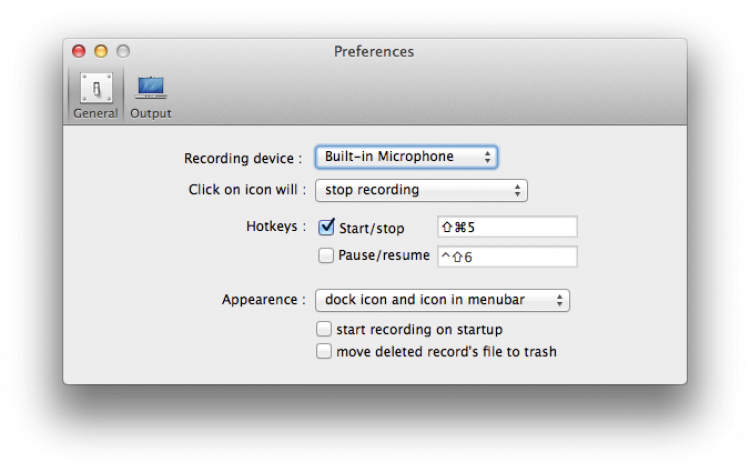Click the Pause/resume hotkey input field

[507, 257]
